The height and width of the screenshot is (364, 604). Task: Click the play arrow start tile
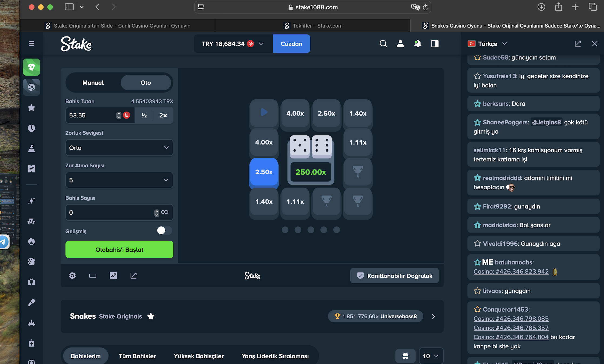(264, 112)
